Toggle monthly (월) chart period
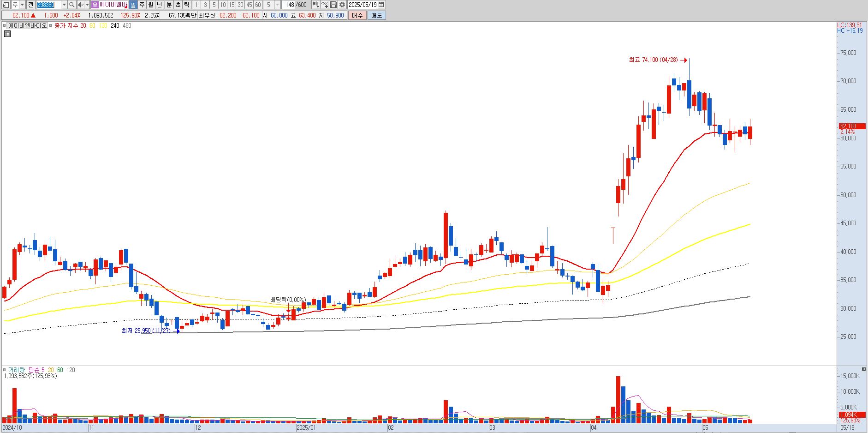The width and height of the screenshot is (868, 433). [x=151, y=5]
